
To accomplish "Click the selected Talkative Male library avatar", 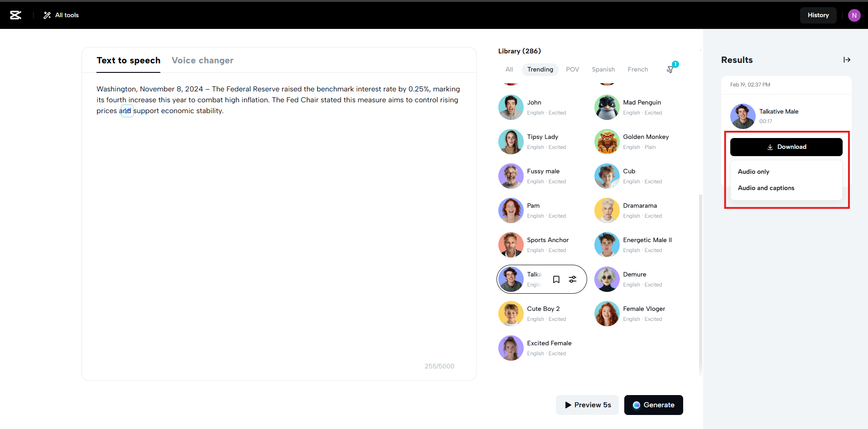I will [x=511, y=279].
